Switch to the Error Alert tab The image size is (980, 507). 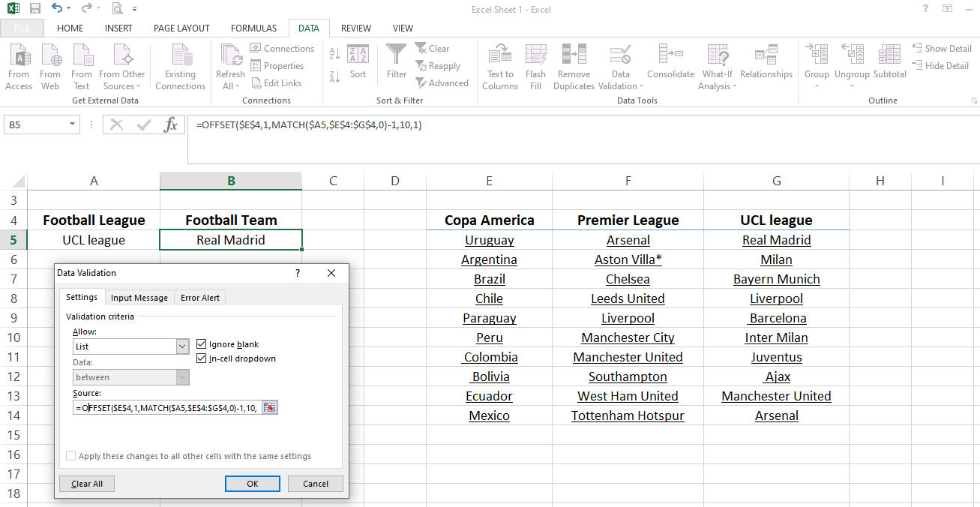(200, 298)
